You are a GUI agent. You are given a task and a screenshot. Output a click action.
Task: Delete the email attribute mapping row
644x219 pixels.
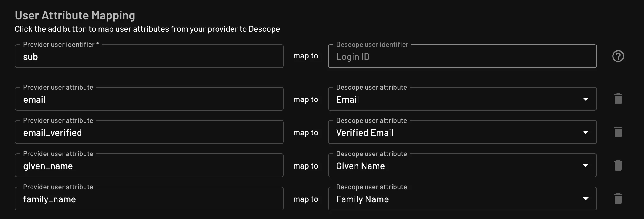618,99
